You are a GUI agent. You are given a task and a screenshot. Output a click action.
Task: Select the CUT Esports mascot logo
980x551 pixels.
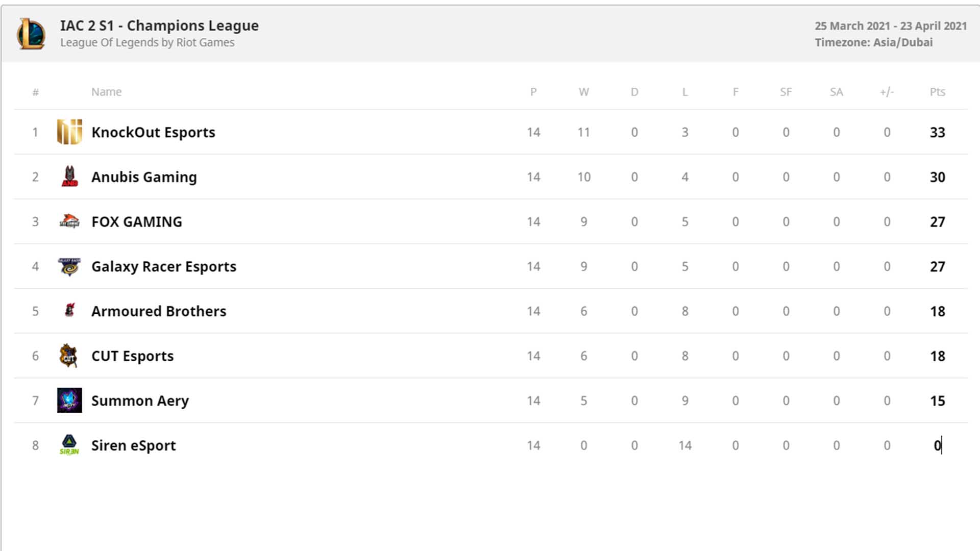click(x=68, y=356)
